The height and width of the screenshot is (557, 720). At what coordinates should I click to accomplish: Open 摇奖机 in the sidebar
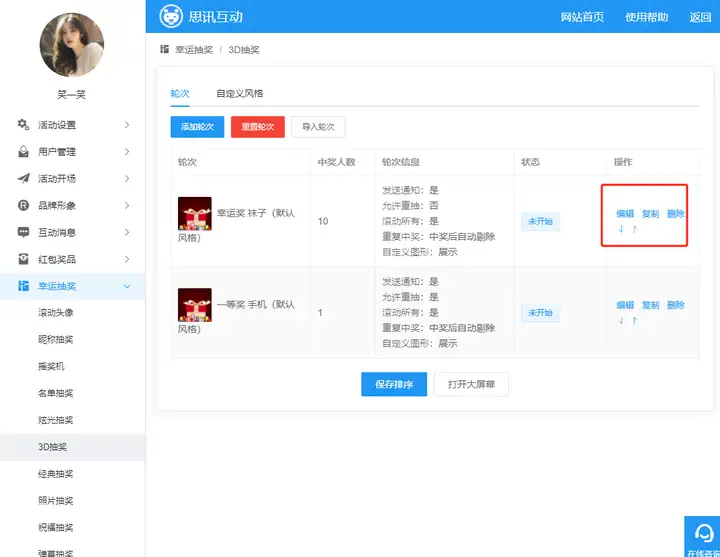tap(51, 366)
